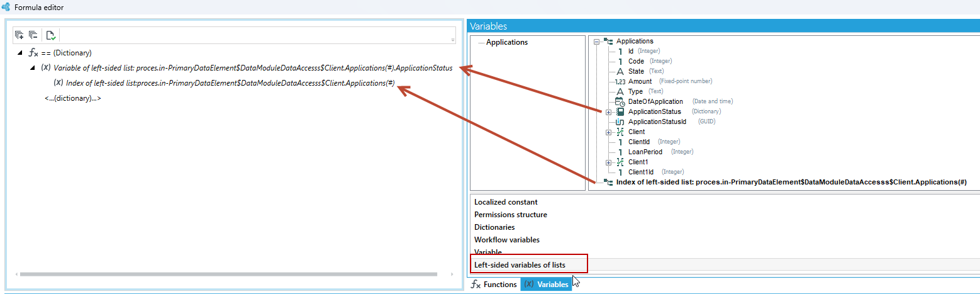The width and height of the screenshot is (980, 294).
Task: Click the text icon next to Type
Action: pos(620,91)
